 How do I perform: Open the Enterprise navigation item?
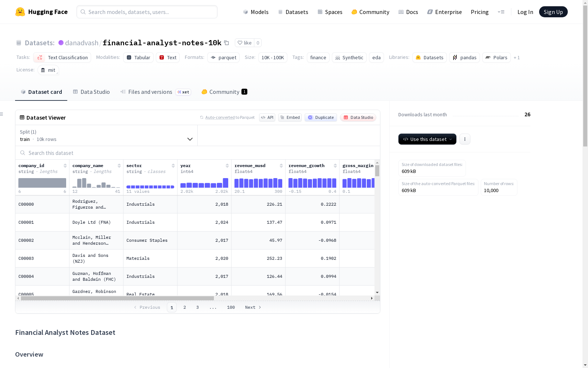(445, 12)
